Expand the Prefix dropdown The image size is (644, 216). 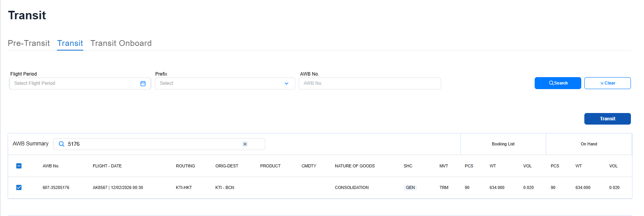[x=286, y=83]
